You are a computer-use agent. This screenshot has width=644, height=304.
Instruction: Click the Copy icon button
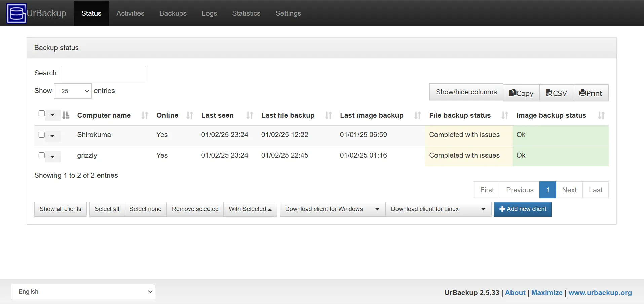[521, 93]
